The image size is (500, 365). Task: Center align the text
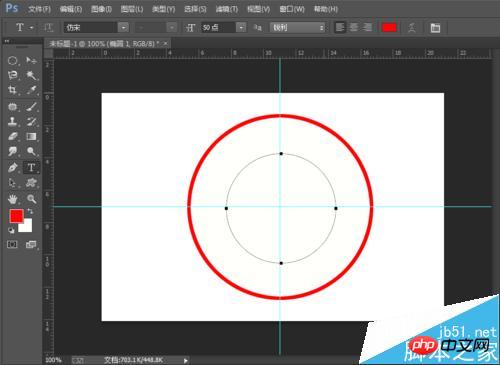(354, 27)
